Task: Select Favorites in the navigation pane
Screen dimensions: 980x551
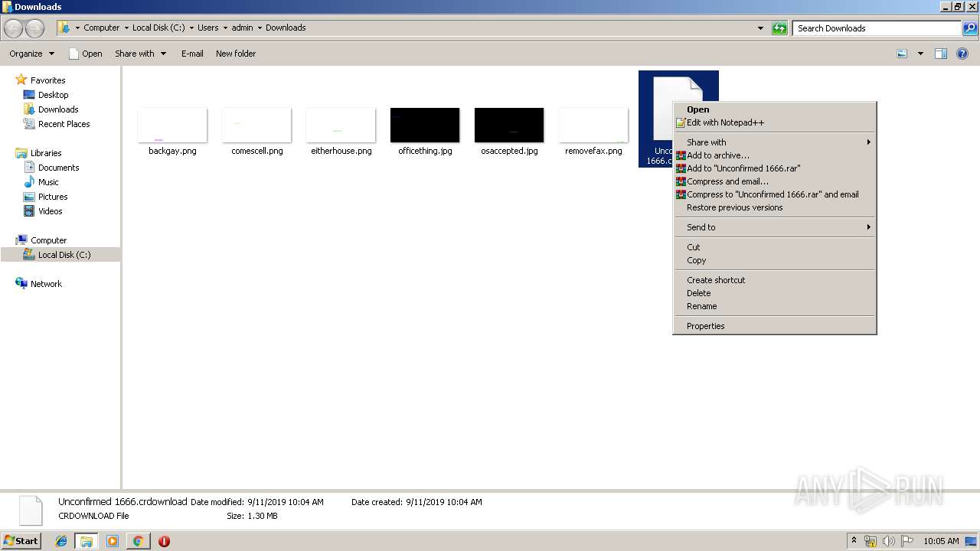Action: pyautogui.click(x=47, y=80)
